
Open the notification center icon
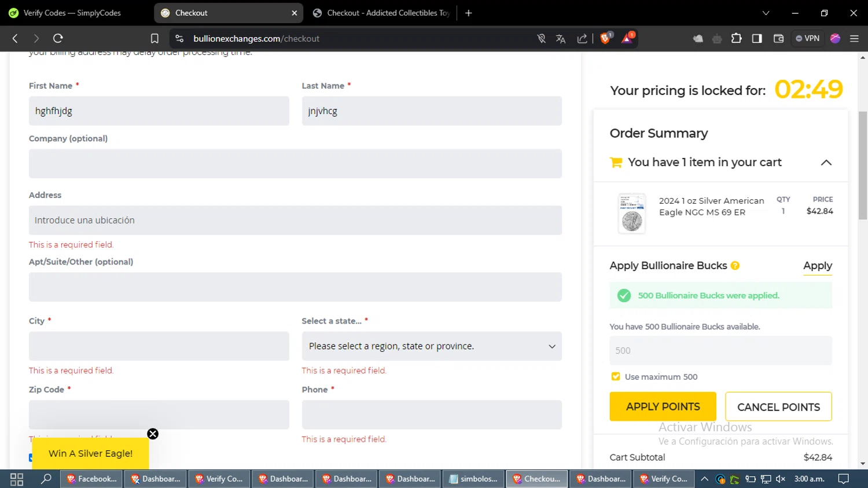click(x=844, y=479)
